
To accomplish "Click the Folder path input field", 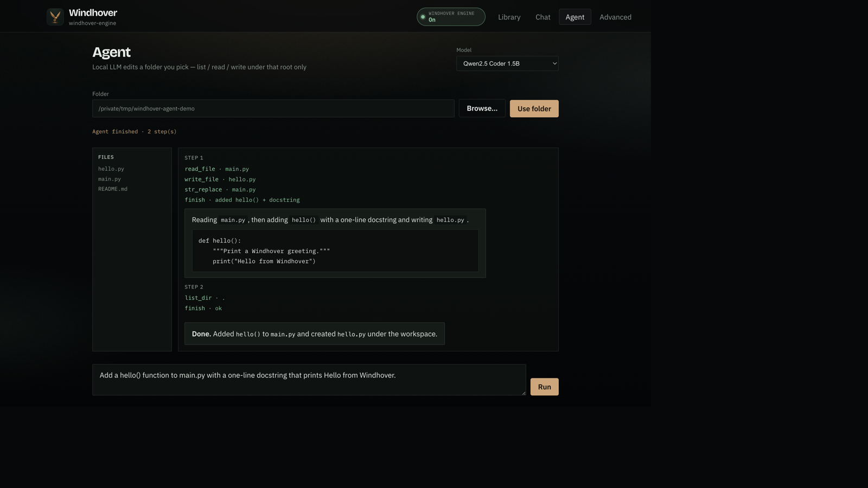I will tap(273, 108).
